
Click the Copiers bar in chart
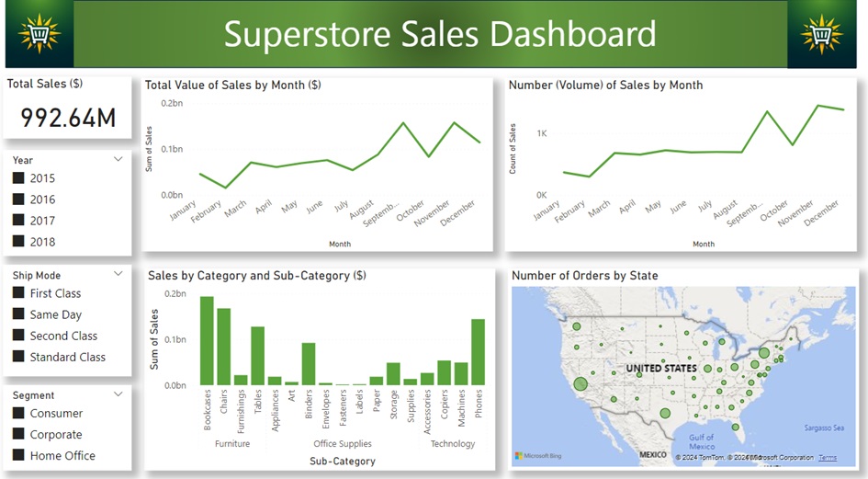[444, 373]
